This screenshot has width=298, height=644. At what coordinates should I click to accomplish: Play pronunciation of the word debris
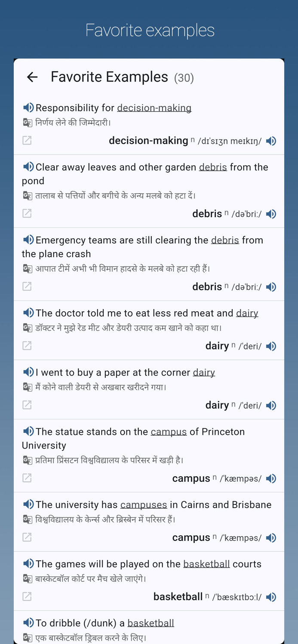coord(271,214)
